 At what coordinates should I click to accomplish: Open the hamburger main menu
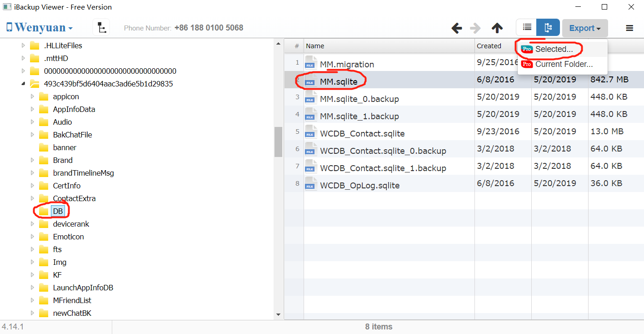click(x=629, y=28)
